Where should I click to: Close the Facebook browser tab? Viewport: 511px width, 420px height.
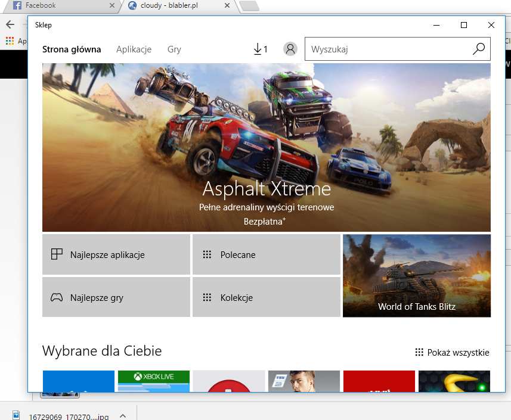click(x=112, y=5)
